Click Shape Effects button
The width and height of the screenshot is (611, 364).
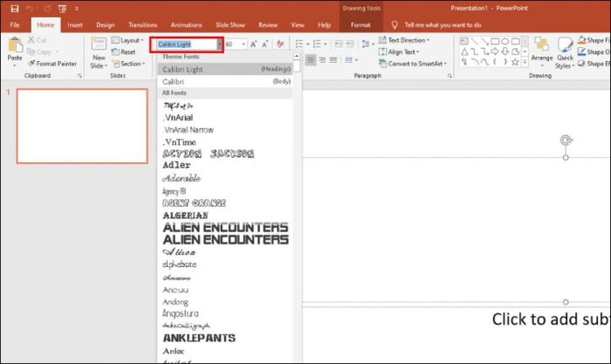click(x=594, y=64)
